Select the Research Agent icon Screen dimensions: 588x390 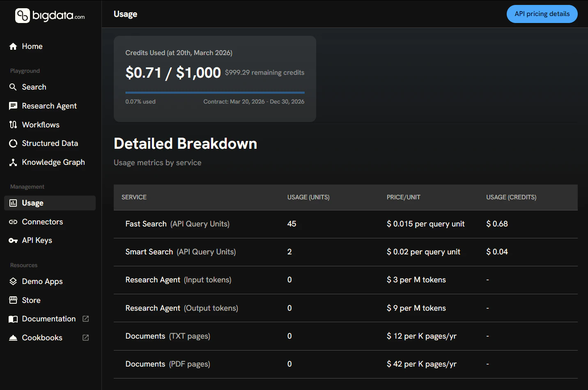pos(13,106)
